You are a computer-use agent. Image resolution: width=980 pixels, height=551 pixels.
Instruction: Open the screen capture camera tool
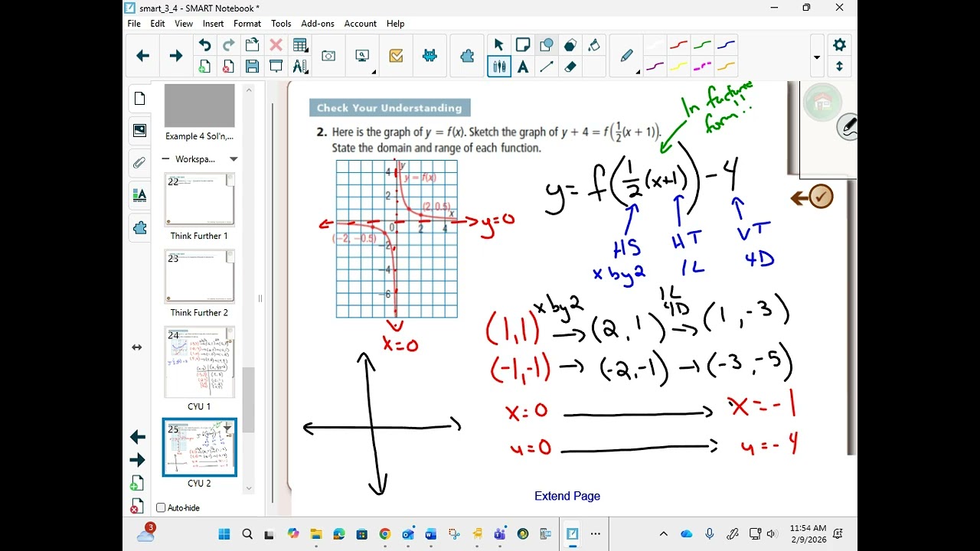[328, 56]
